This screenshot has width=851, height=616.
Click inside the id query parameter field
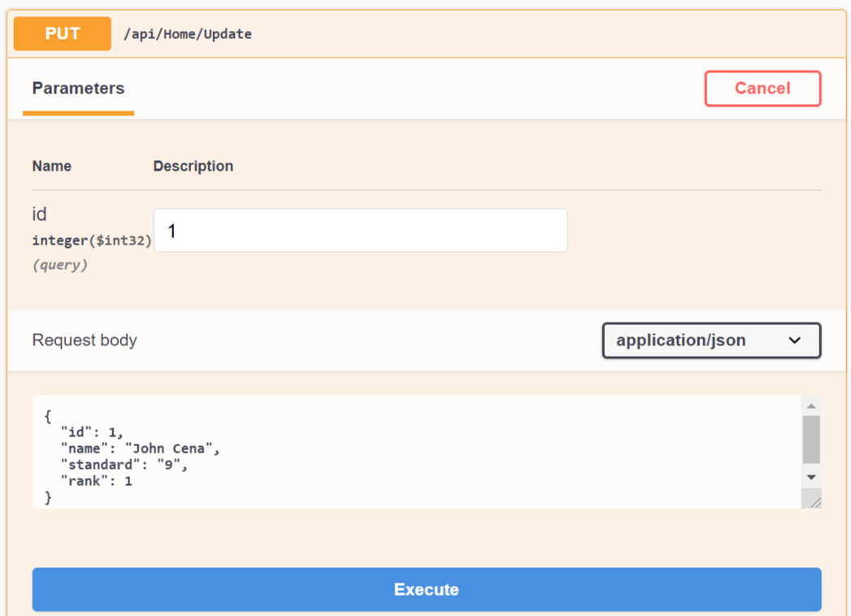tap(360, 230)
